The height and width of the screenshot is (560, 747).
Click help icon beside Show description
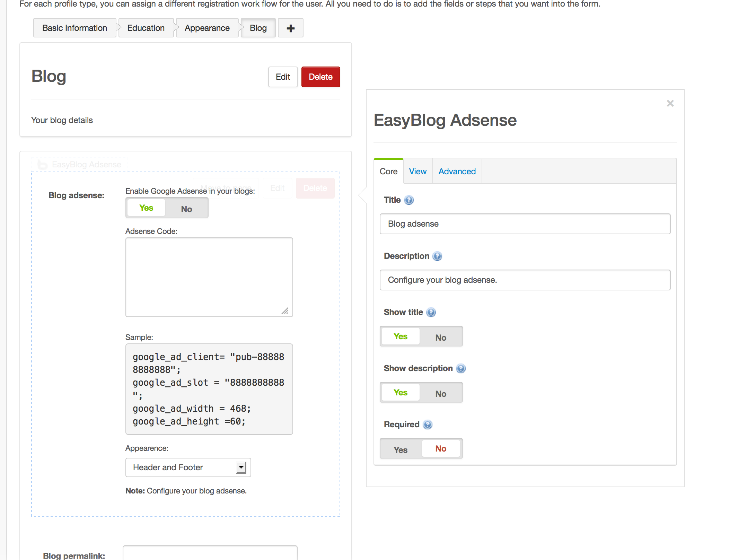point(460,368)
